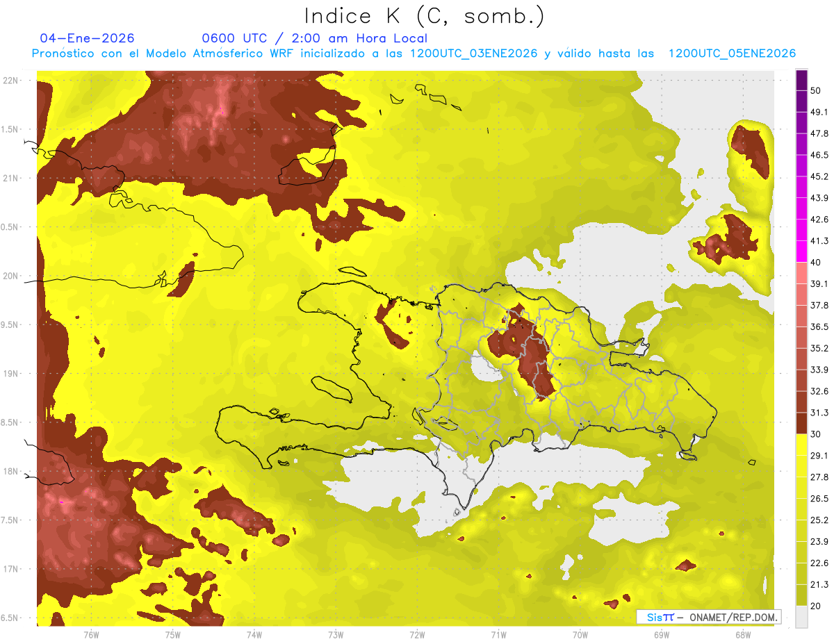Click the latitude axis label "8.5N"

10,423
